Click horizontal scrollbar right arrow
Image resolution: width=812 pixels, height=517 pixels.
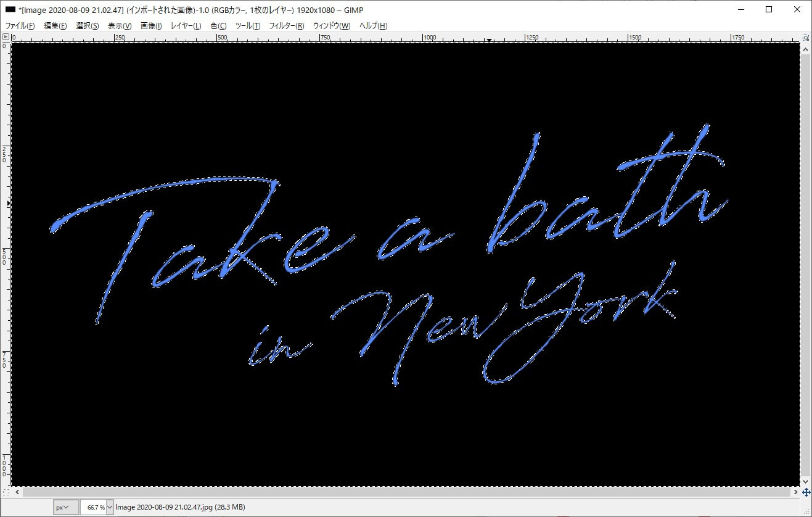click(795, 492)
